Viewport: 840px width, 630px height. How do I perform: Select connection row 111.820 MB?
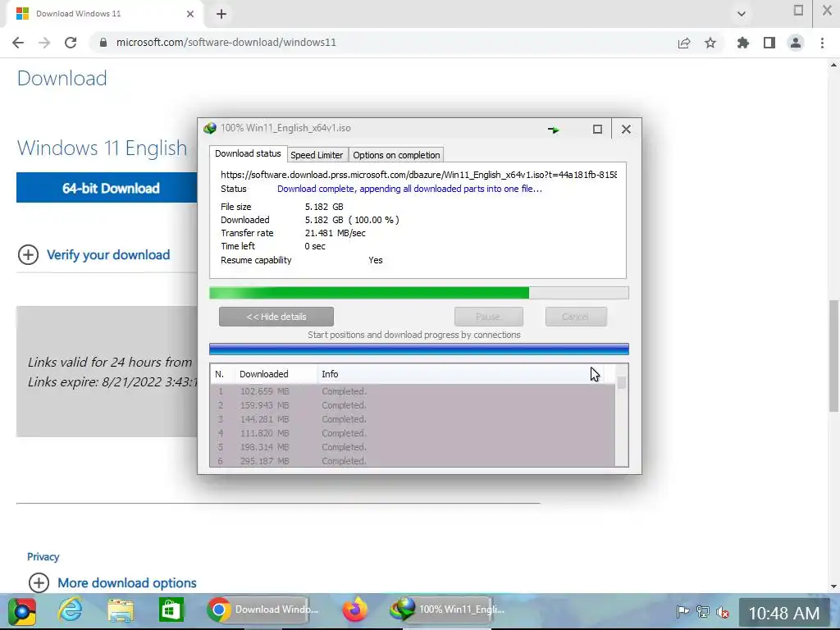(x=413, y=433)
